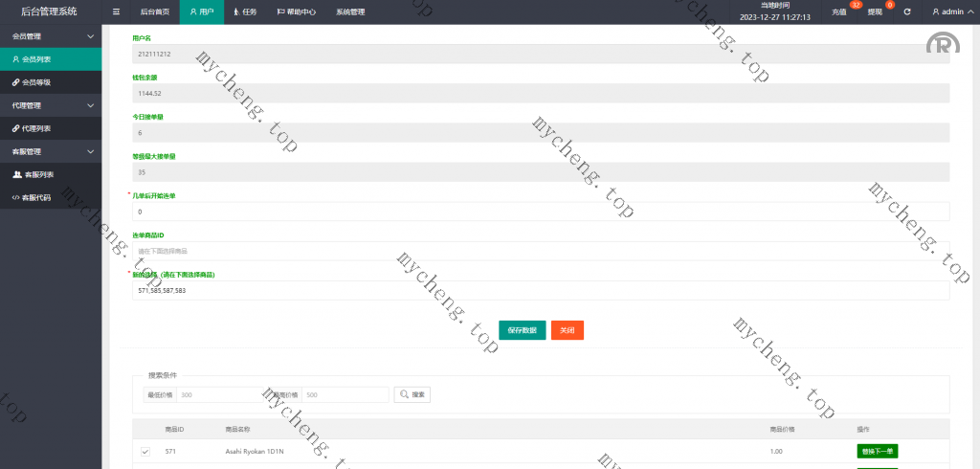Screen dimensions: 980x469
Task: Uncheck the checkbox for product 571
Action: pos(145,451)
